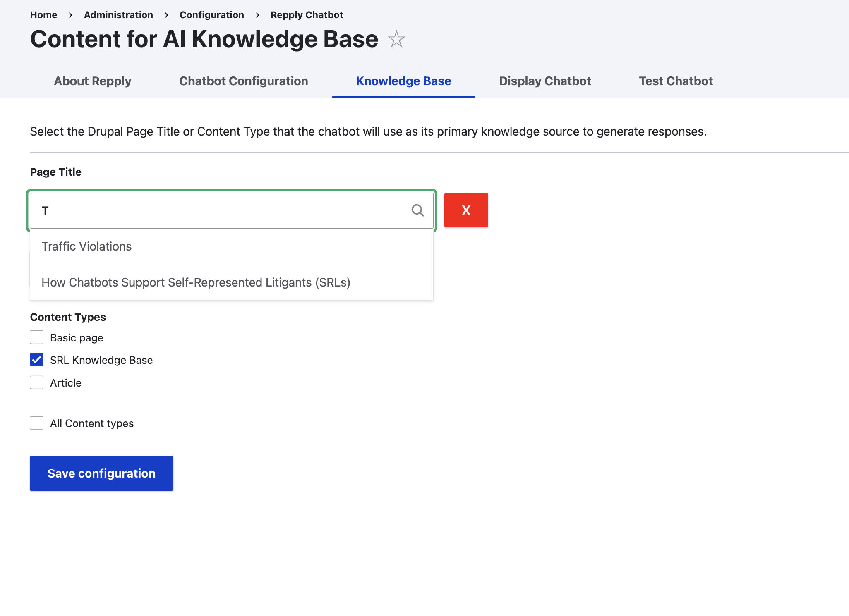Screen dimensions: 849x616
Task: Uncheck the SRL Knowledge Base checkbox
Action: coord(37,360)
